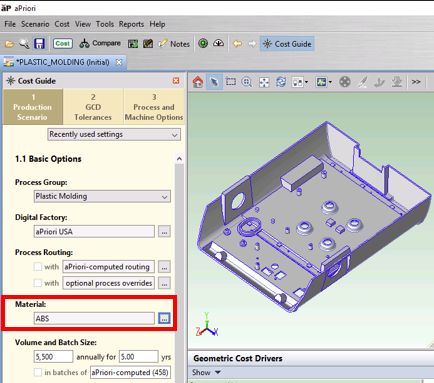This screenshot has height=383, width=434.
Task: Click the grey film-reel circle icon
Action: coord(345,82)
